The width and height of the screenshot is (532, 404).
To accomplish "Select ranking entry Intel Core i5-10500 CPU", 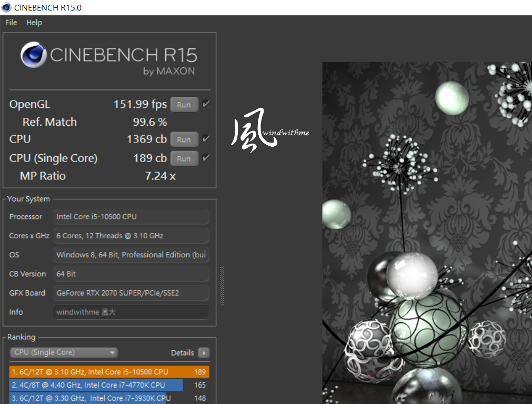I will click(x=109, y=372).
